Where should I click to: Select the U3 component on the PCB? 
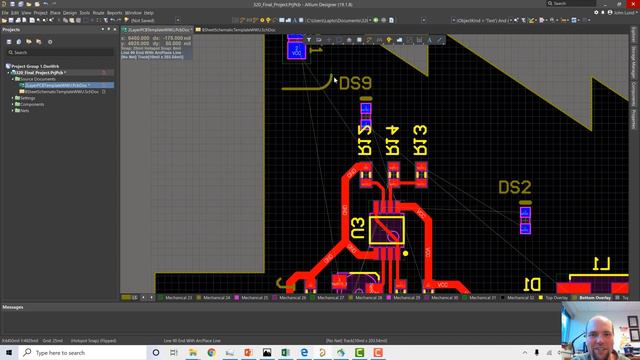point(387,230)
